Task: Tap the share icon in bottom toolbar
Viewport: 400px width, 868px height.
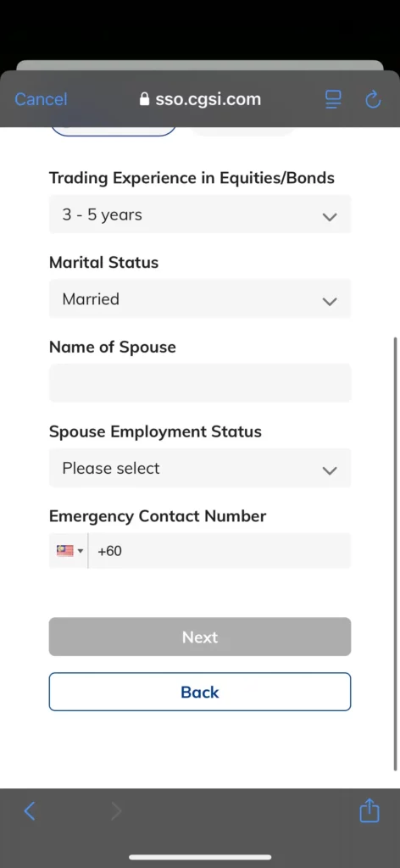Action: [369, 811]
